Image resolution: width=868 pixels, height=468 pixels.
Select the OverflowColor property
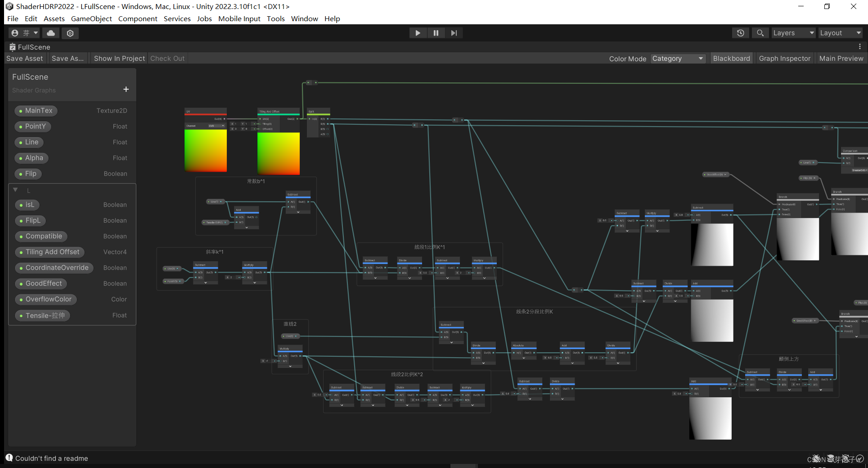[x=45, y=299]
